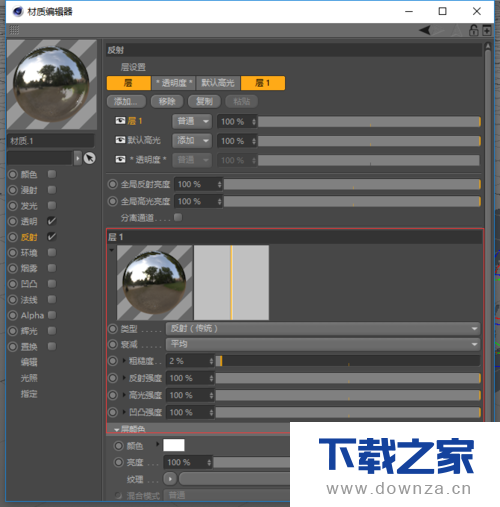Click the small arrow beside layer field

tap(77, 158)
